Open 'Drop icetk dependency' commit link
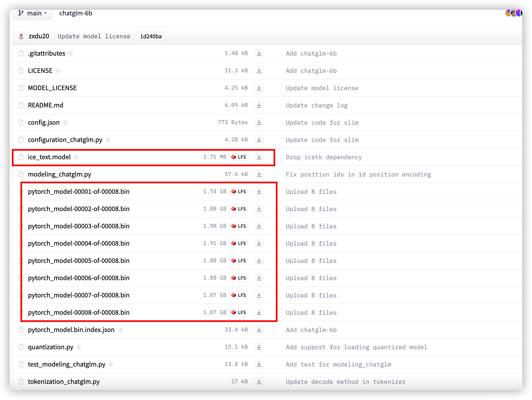Screen dimensions: 532x400 (324, 157)
